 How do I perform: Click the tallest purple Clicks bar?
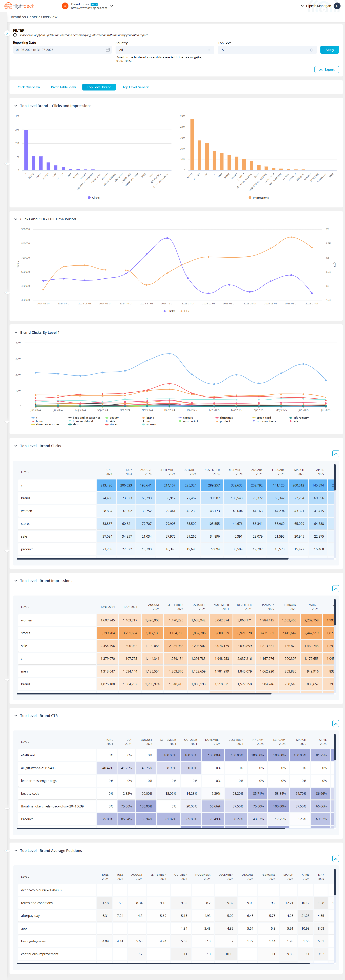coord(26,150)
